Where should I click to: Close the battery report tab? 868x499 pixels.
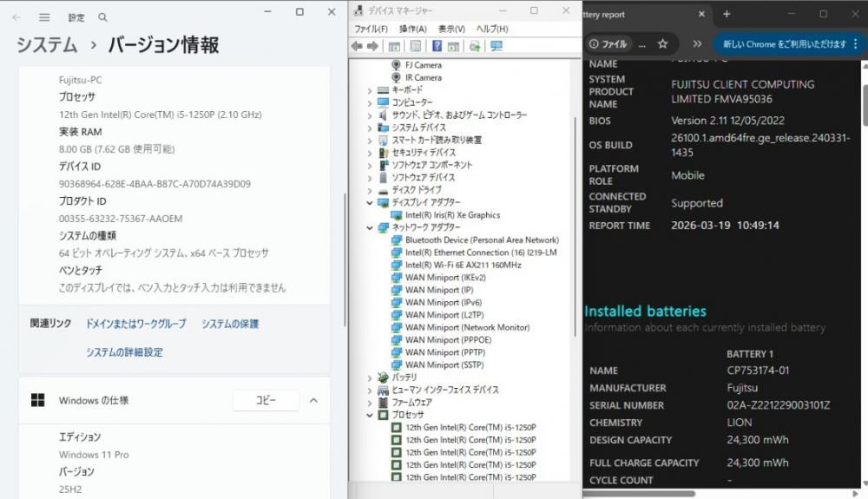click(x=701, y=15)
